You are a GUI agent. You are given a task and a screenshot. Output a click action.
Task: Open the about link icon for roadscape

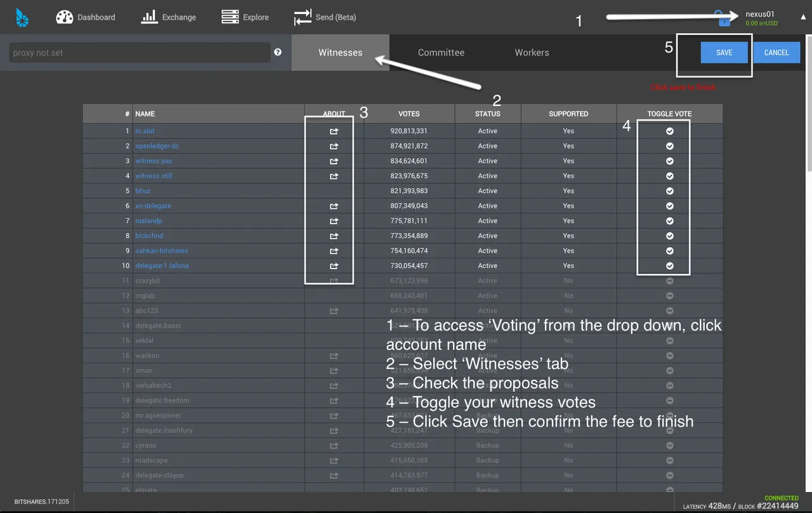tap(334, 460)
